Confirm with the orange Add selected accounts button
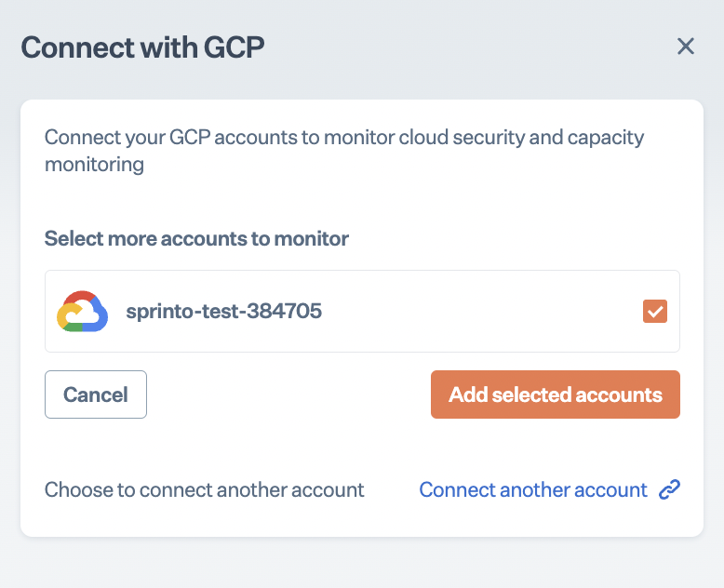This screenshot has height=588, width=724. click(556, 394)
